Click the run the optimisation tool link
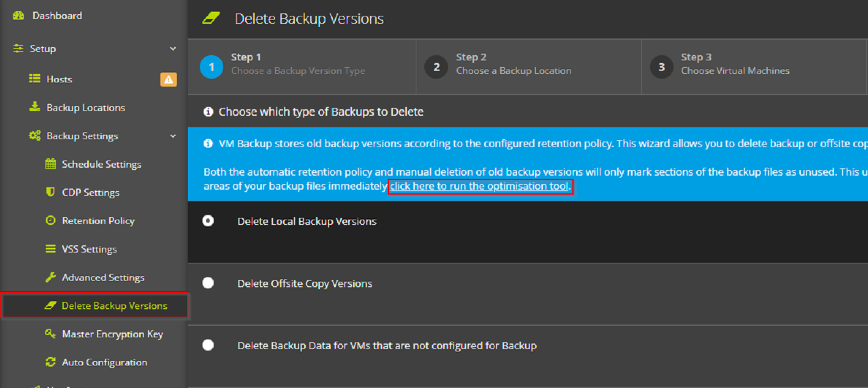The height and width of the screenshot is (388, 868). [x=479, y=186]
